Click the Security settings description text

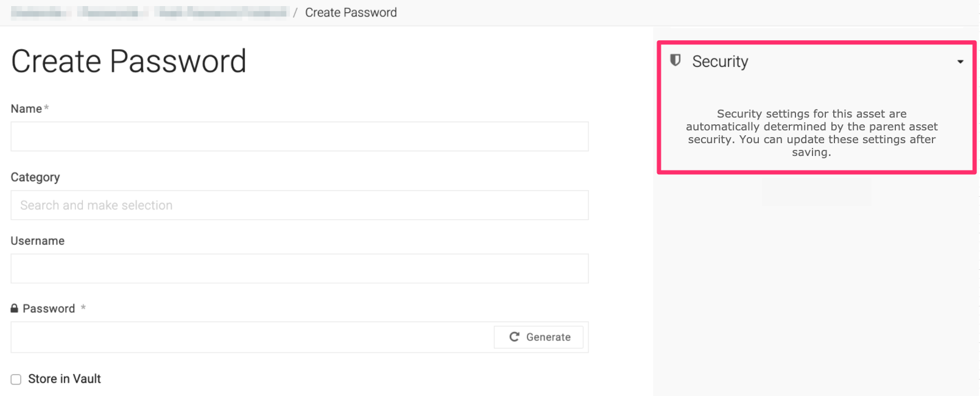(811, 133)
